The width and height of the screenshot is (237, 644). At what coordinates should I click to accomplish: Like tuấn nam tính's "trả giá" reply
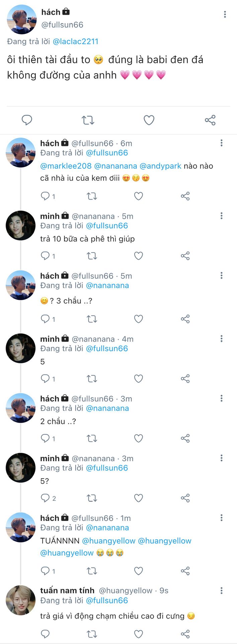pos(139,634)
